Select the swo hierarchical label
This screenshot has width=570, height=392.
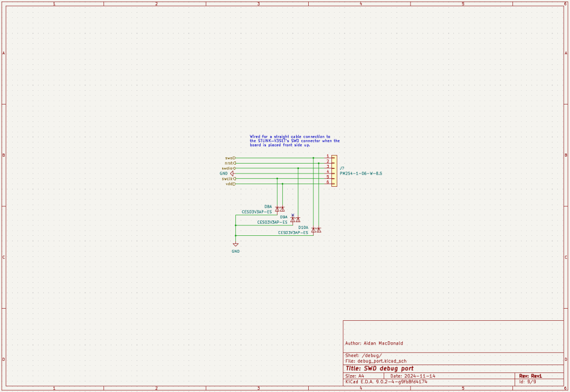[230, 158]
